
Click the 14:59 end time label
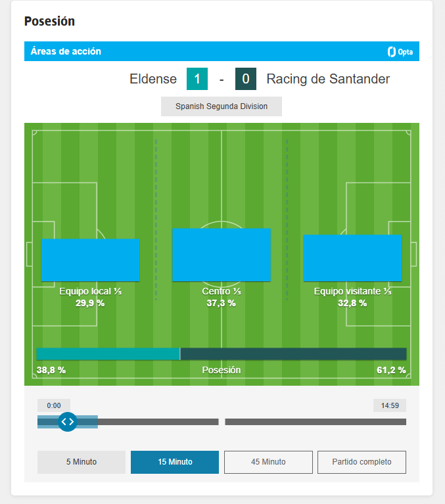pyautogui.click(x=390, y=405)
